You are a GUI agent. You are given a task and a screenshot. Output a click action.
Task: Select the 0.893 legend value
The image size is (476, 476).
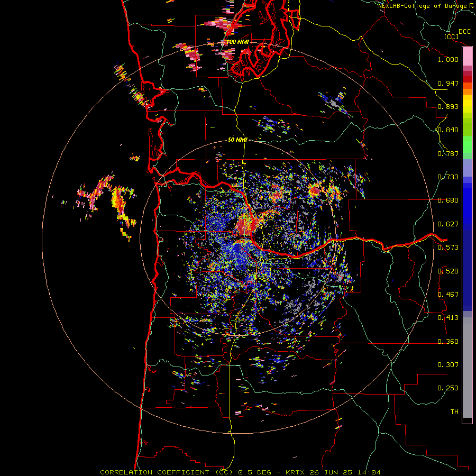point(448,106)
